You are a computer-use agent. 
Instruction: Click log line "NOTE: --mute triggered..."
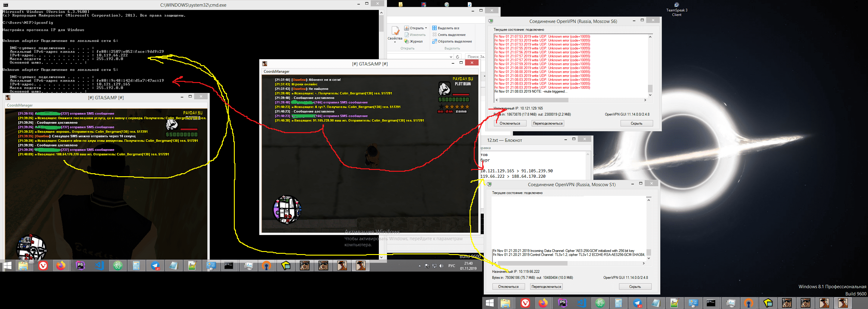point(531,91)
